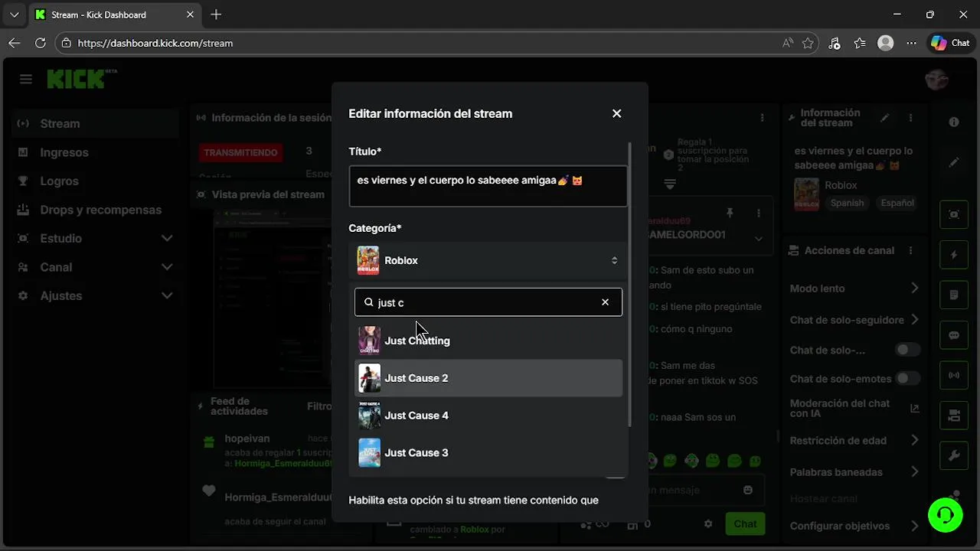Open Logros in sidebar
The image size is (980, 551).
[96, 181]
